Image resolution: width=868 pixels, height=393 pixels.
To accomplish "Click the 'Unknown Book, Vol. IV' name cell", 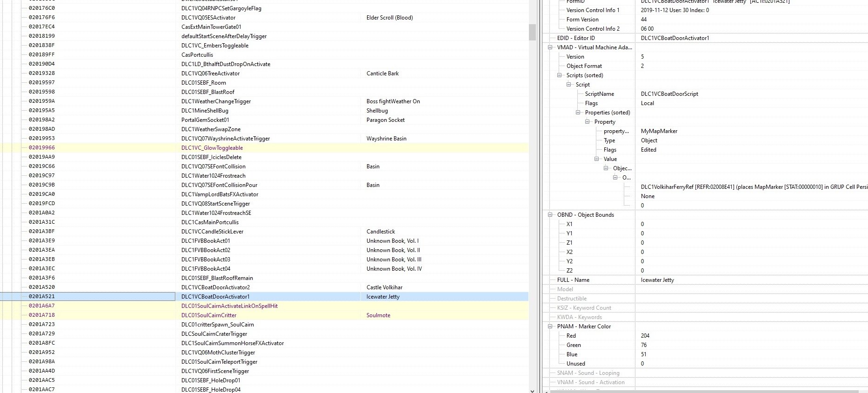I will [394, 269].
